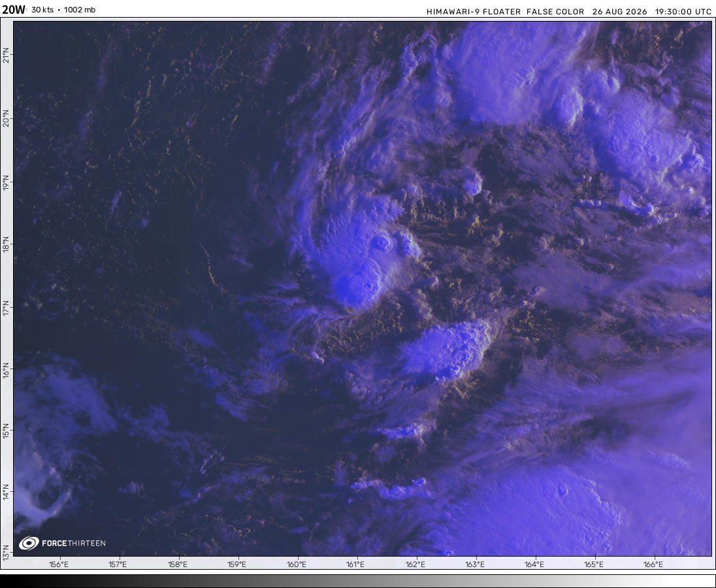Click the 164°E longitude label
The image size is (716, 588).
(x=534, y=564)
